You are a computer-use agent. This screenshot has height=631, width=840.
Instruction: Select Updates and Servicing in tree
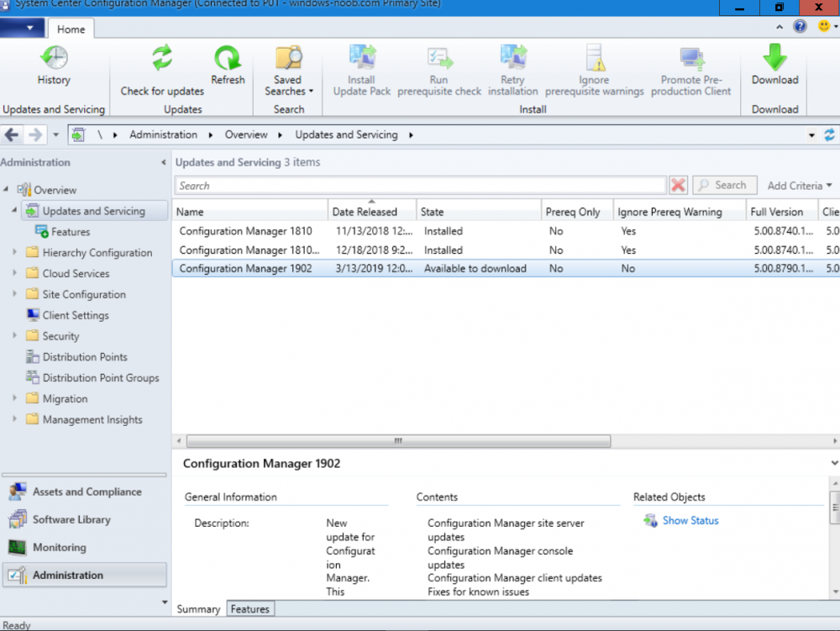(94, 211)
